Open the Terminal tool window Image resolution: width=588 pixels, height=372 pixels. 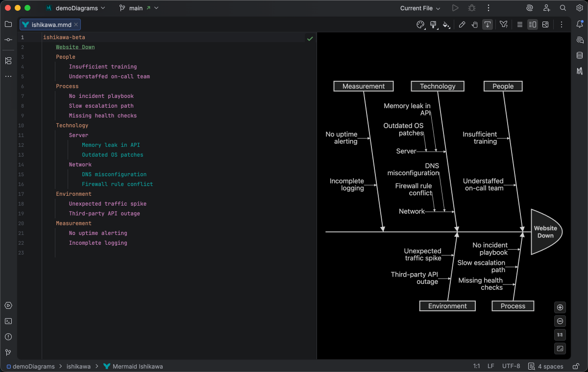(8, 321)
